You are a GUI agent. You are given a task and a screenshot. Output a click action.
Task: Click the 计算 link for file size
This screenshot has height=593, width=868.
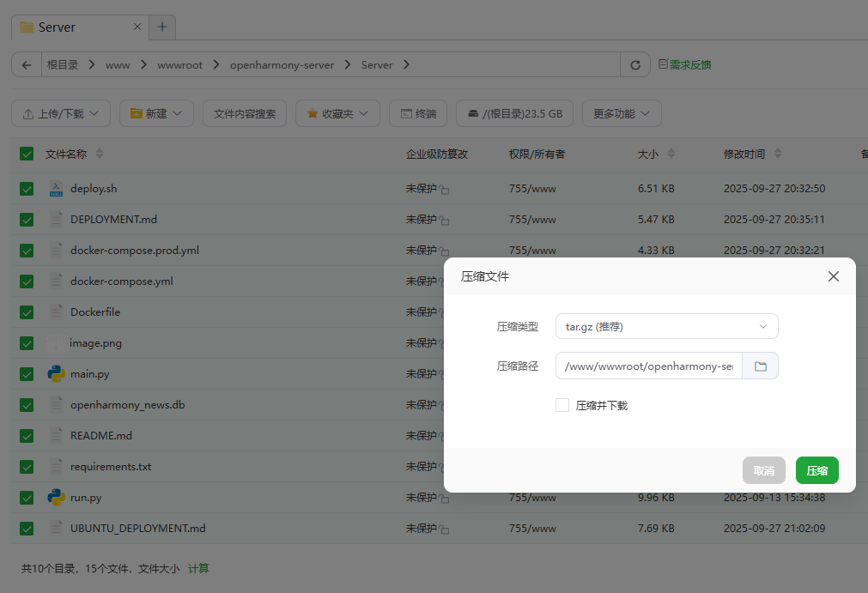pos(198,568)
